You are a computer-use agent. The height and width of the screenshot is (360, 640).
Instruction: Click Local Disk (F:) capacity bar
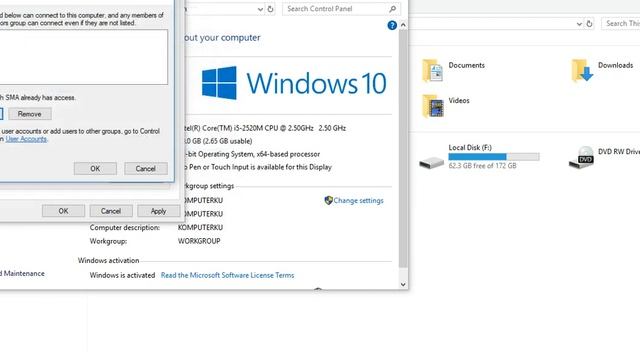pyautogui.click(x=494, y=157)
